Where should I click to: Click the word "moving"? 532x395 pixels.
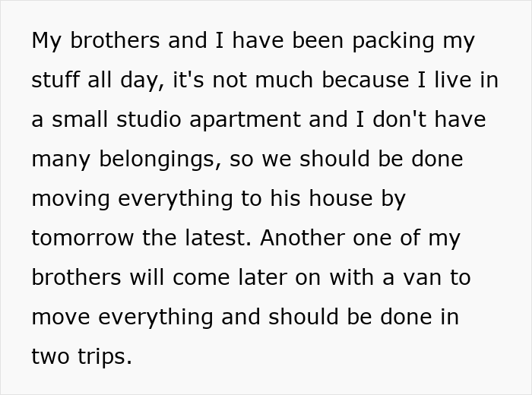click(70, 199)
